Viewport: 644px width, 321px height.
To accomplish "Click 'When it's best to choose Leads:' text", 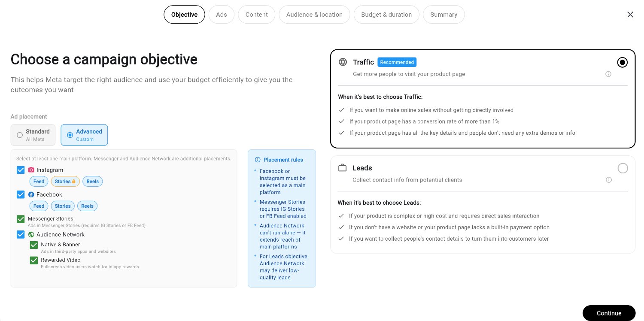I will (x=379, y=203).
